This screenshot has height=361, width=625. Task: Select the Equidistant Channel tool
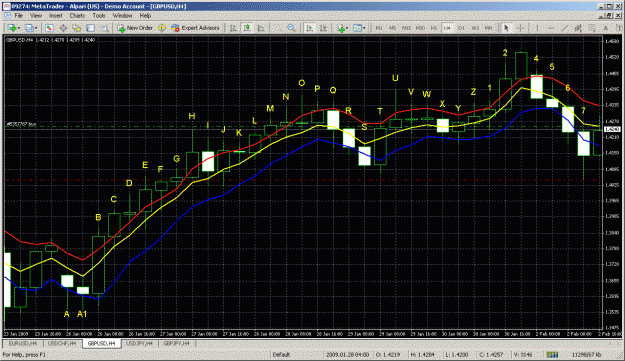(578, 28)
